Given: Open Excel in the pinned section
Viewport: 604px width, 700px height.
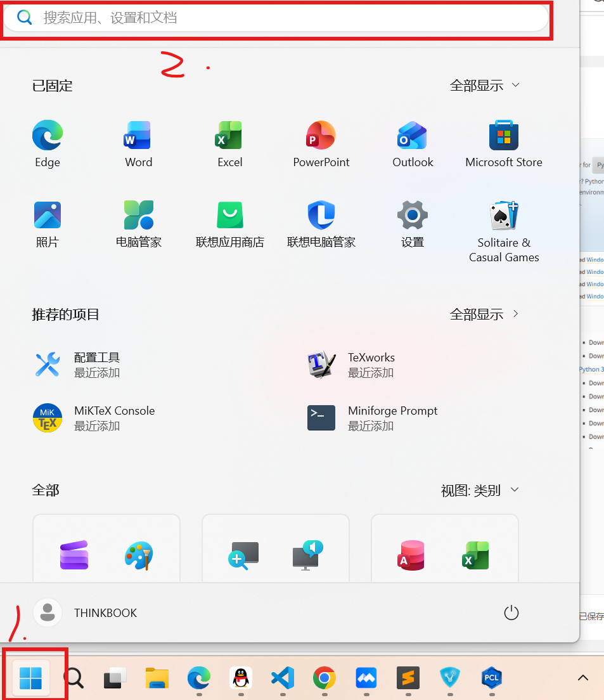Looking at the screenshot, I should click(x=229, y=143).
